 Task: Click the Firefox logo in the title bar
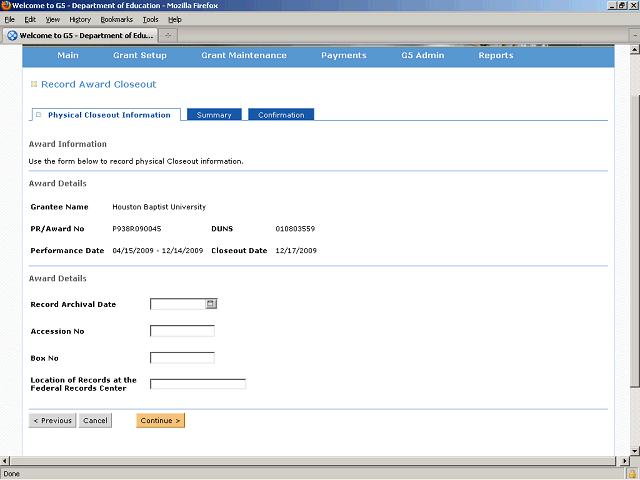(5, 5)
